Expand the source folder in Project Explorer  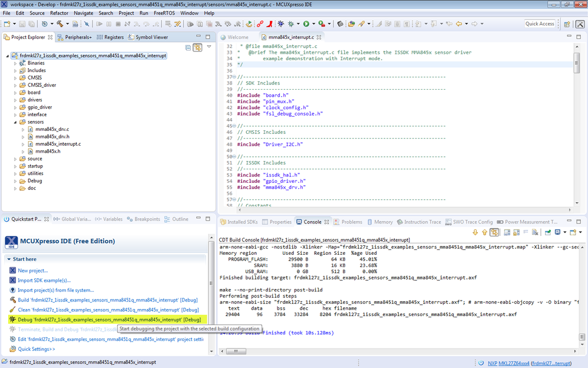coord(14,159)
